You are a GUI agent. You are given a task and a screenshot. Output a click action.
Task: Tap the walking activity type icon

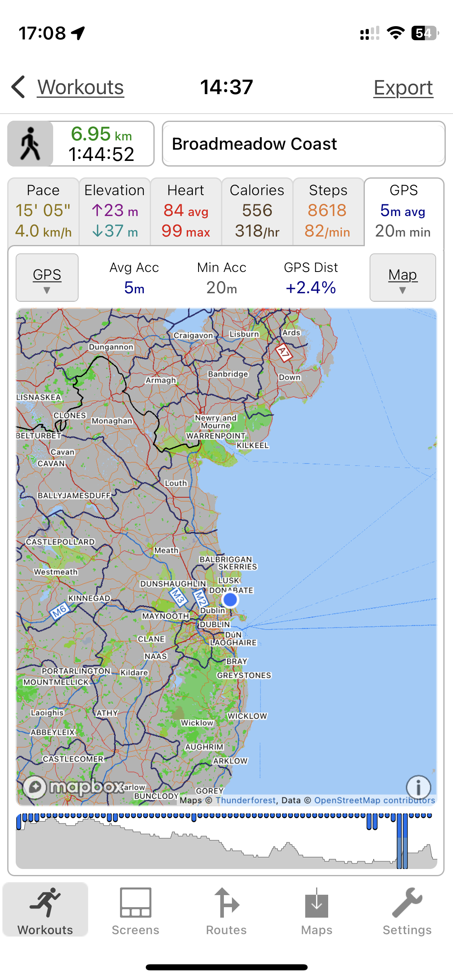(x=31, y=144)
